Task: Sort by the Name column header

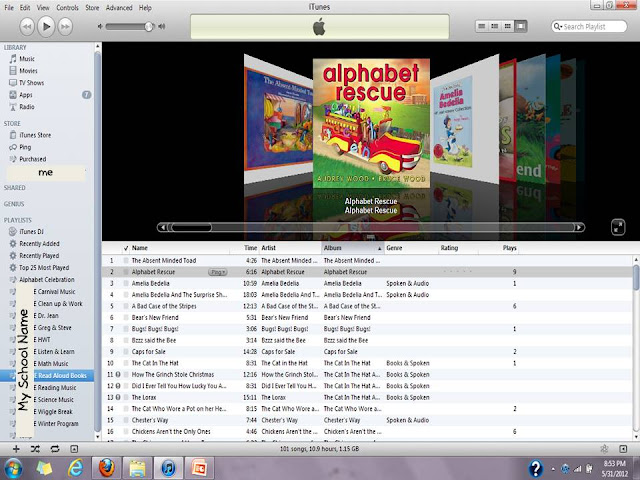Action: pyautogui.click(x=180, y=248)
